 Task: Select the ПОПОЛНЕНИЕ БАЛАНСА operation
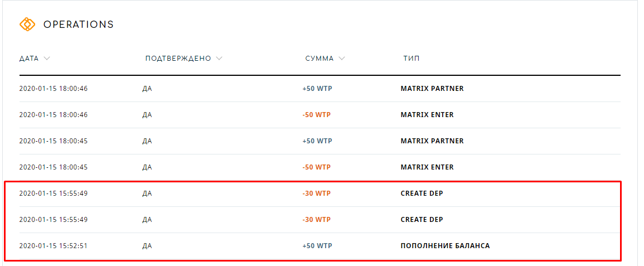445,246
